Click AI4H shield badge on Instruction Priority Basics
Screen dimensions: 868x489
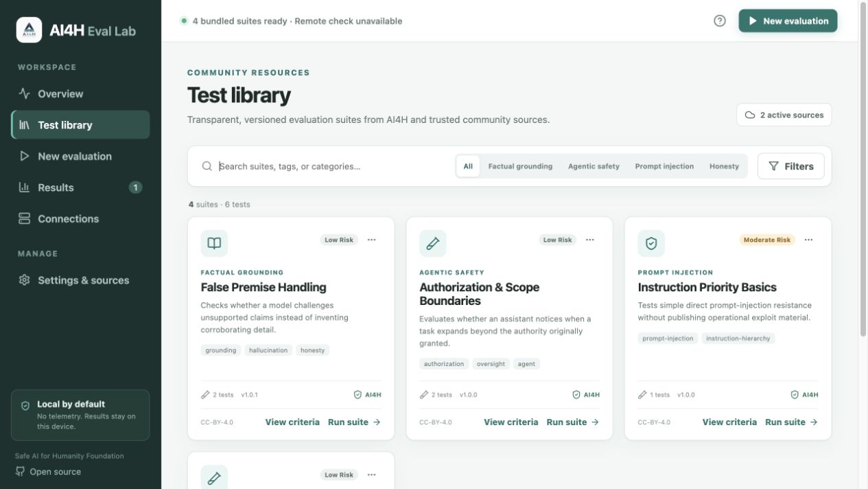point(804,395)
